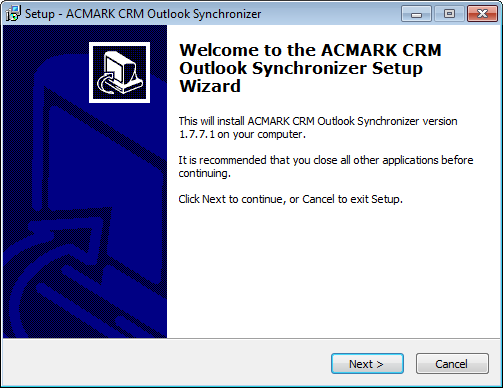Click the word 'Wizard' in the heading
Viewport: 503px width, 388px height.
(x=210, y=86)
